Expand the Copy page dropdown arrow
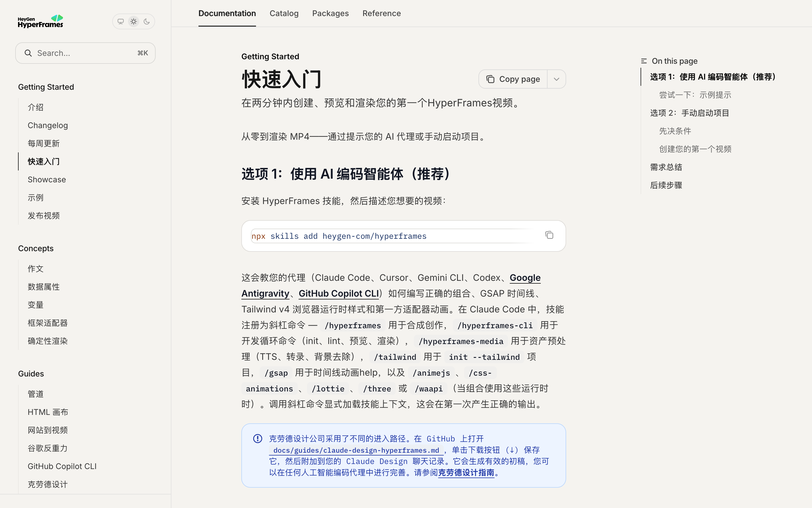The width and height of the screenshot is (812, 508). pyautogui.click(x=556, y=79)
